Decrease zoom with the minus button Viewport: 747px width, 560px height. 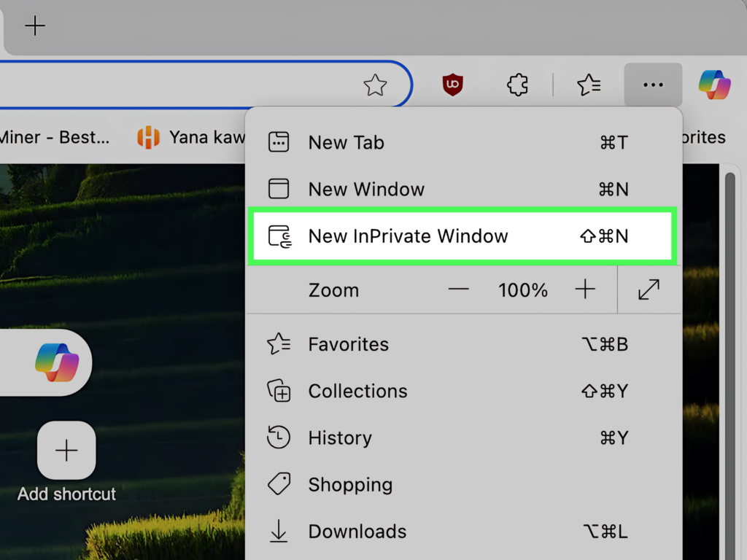pyautogui.click(x=459, y=289)
